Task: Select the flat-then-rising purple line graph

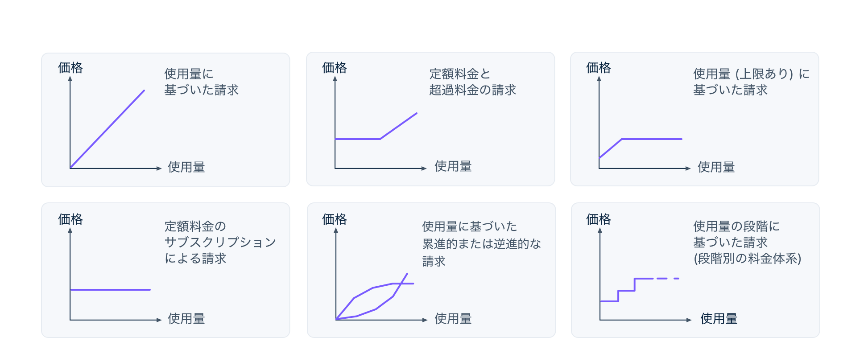Action: pyautogui.click(x=376, y=126)
